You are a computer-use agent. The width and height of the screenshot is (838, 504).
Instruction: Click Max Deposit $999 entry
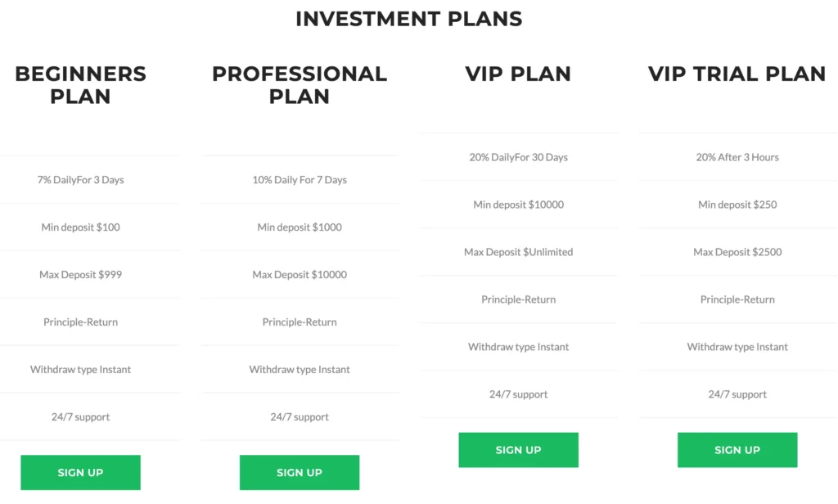[x=80, y=274]
